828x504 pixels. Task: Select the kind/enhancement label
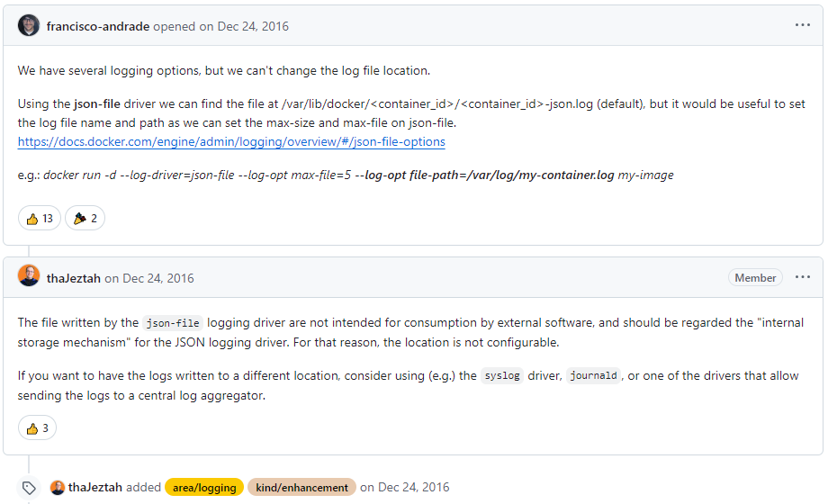301,488
